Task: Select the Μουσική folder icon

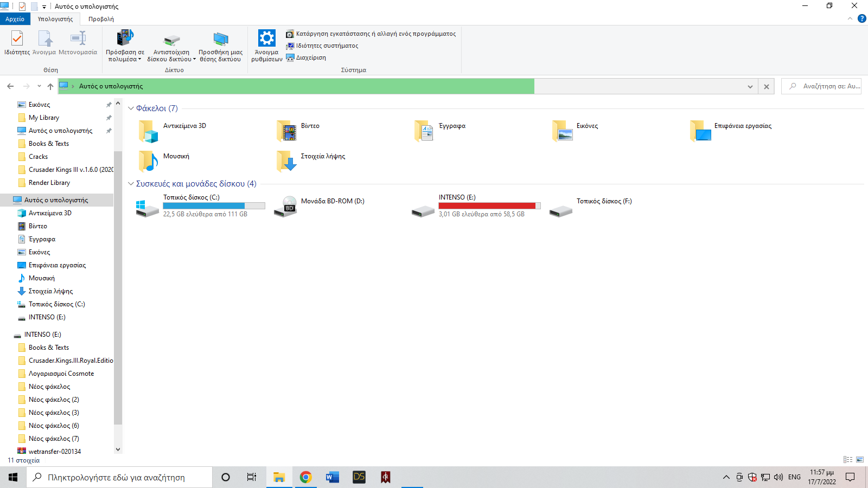Action: click(148, 161)
